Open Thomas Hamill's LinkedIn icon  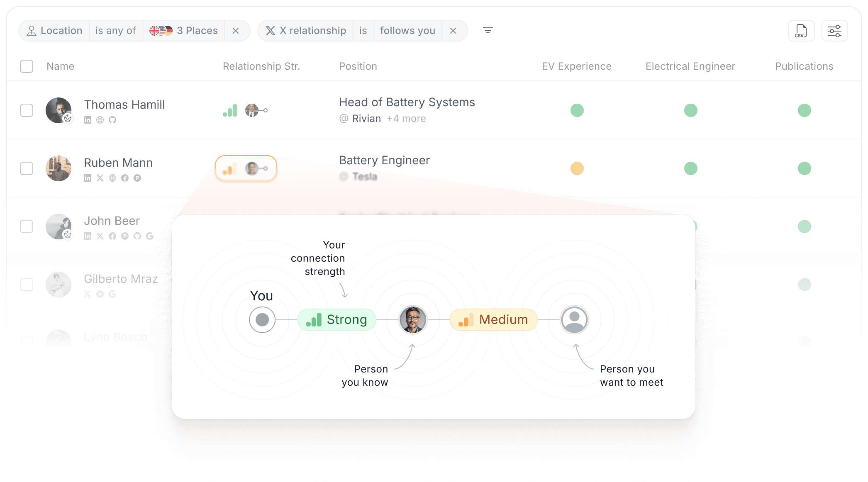88,120
